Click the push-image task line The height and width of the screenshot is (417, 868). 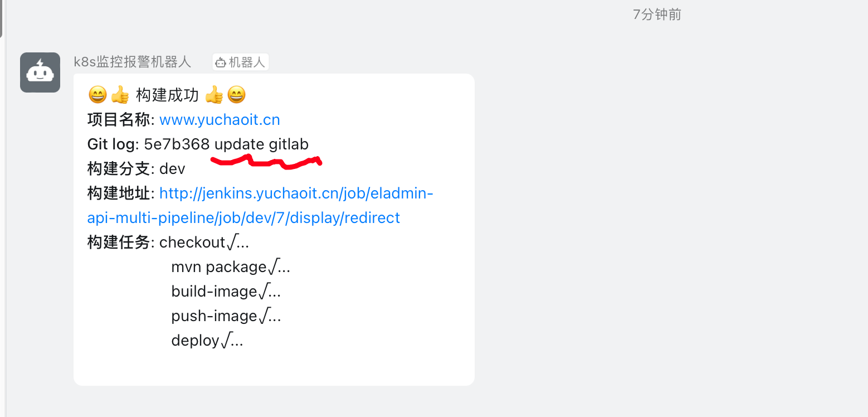click(226, 316)
